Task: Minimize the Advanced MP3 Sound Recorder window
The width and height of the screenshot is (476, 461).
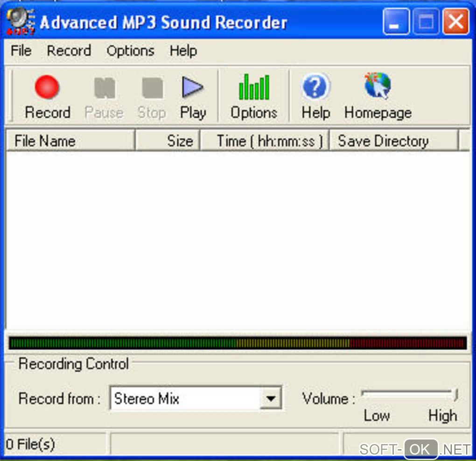Action: tap(396, 21)
